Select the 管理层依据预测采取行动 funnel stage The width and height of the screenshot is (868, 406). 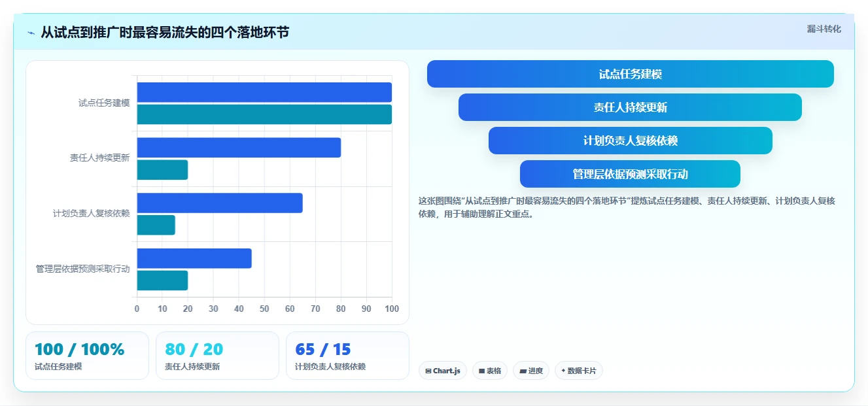tap(630, 174)
